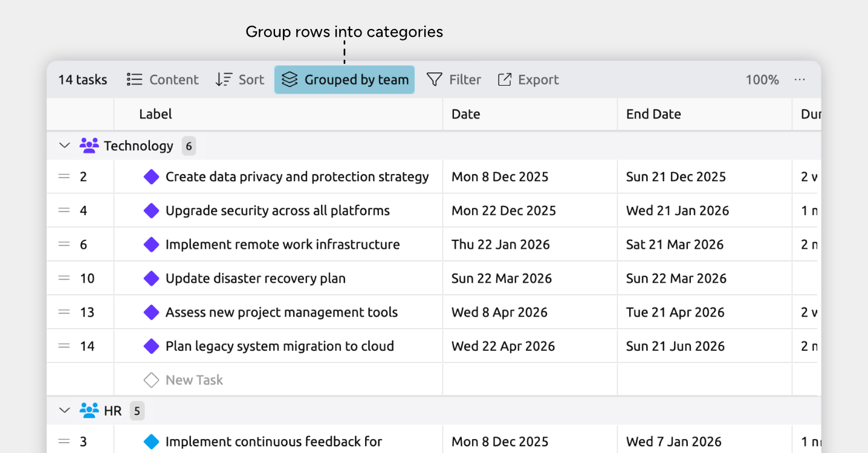This screenshot has height=453, width=868.
Task: Toggle the Grouped by team button
Action: pyautogui.click(x=345, y=80)
